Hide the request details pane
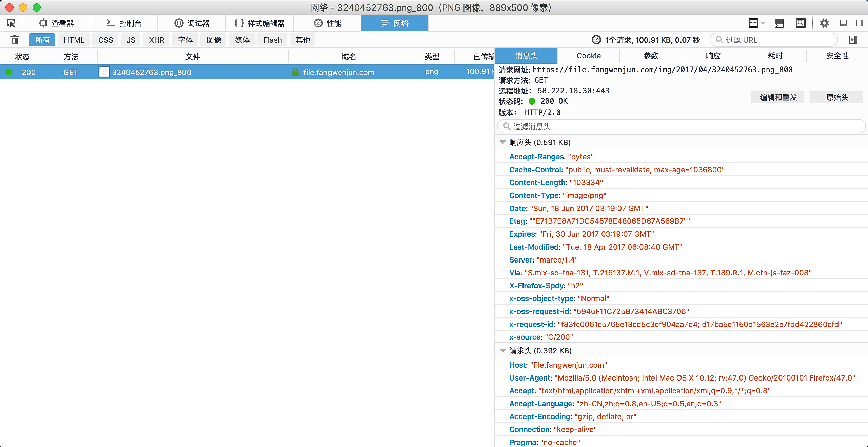The height and width of the screenshot is (447, 868). coord(853,40)
